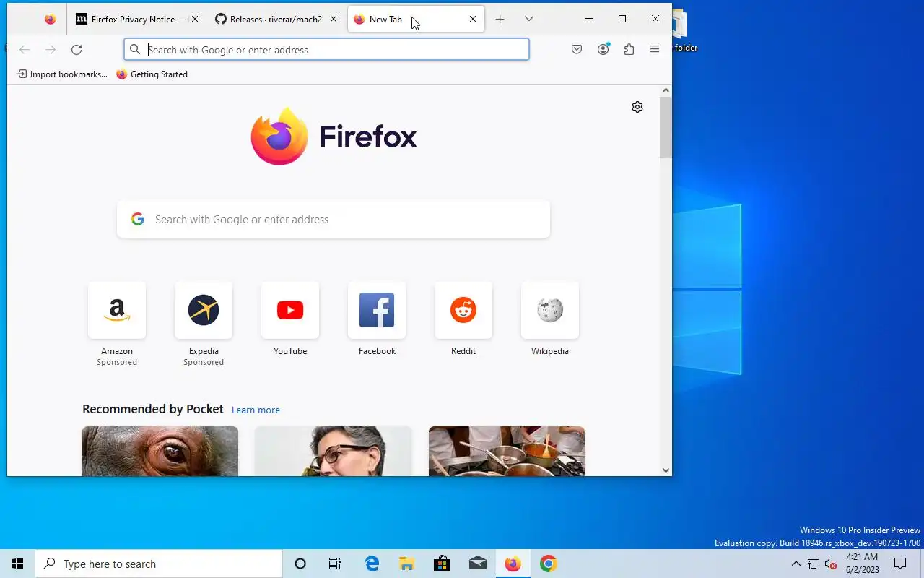Open the Amazon sponsored shortcut
This screenshot has height=578, width=924.
pos(117,324)
